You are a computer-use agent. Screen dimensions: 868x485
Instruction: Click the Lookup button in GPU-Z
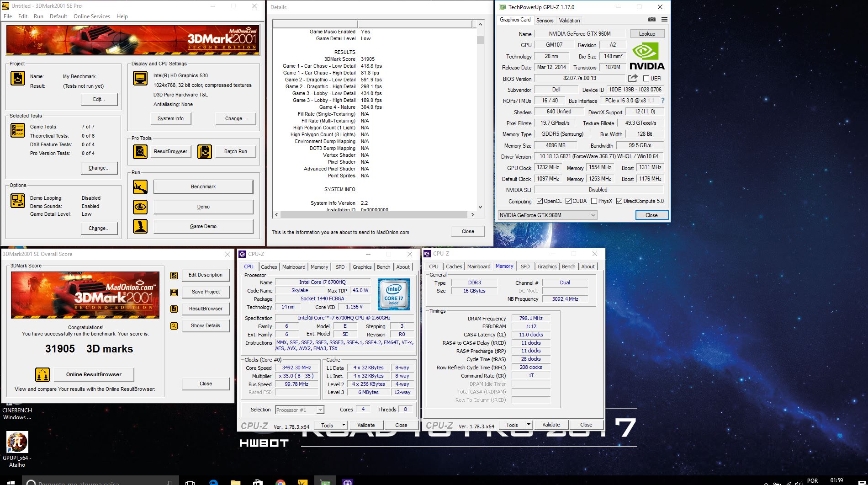pyautogui.click(x=647, y=34)
